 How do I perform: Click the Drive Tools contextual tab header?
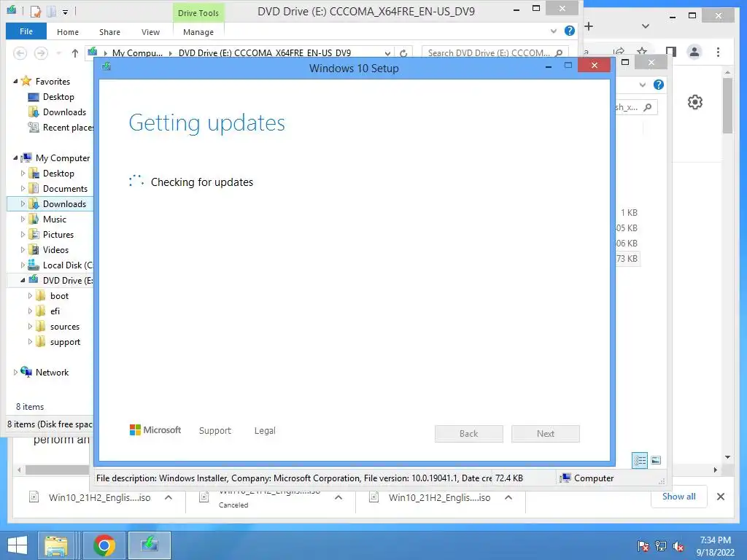click(x=198, y=13)
